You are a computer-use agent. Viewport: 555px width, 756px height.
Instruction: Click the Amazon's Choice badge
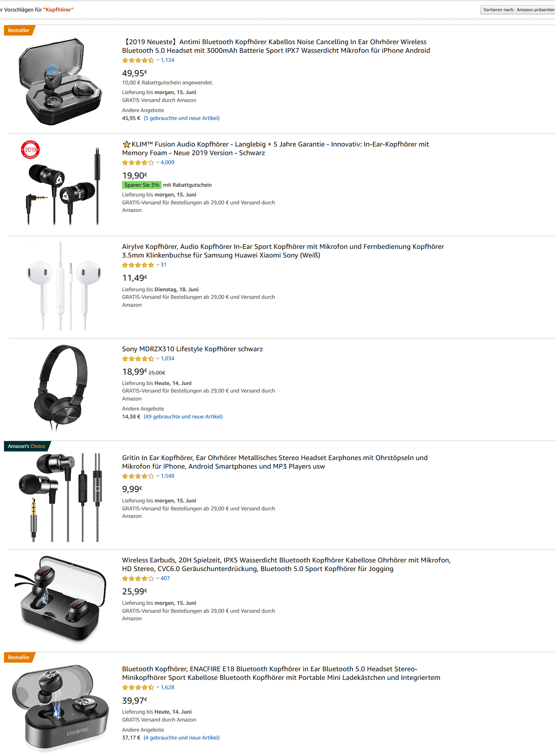tap(27, 446)
